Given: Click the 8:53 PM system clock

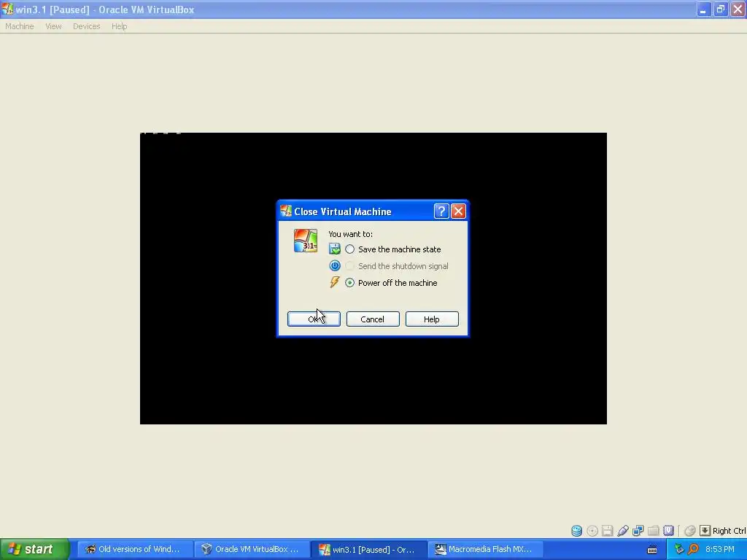Looking at the screenshot, I should pos(720,549).
